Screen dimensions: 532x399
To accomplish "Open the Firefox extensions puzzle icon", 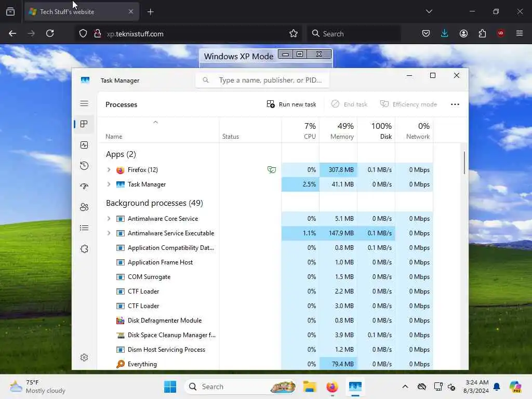I will [482, 33].
